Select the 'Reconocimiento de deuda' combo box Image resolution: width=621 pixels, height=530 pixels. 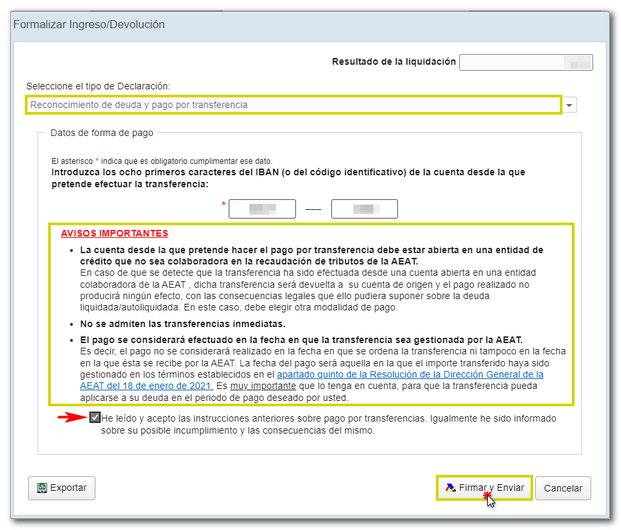(x=292, y=105)
